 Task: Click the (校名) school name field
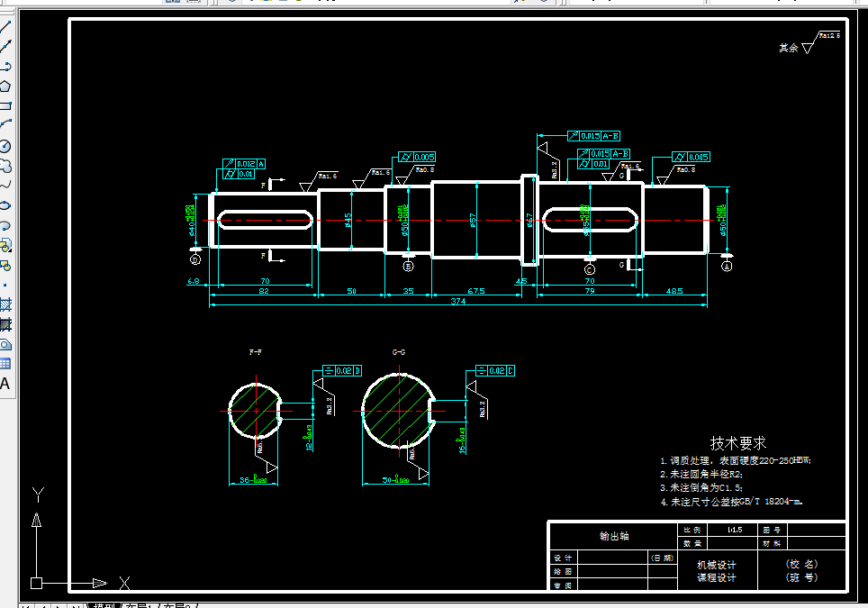tap(801, 564)
